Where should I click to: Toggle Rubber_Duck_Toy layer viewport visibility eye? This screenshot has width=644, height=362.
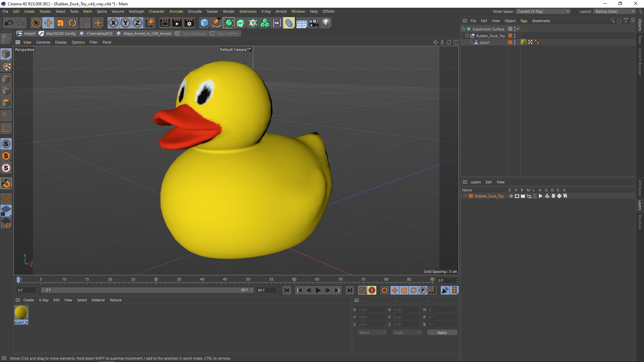tap(517, 196)
